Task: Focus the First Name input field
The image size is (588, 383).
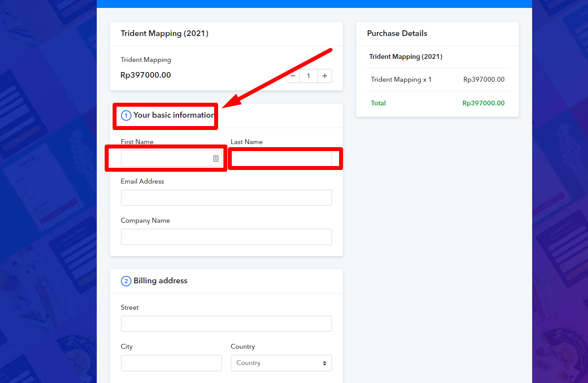Action: point(172,159)
